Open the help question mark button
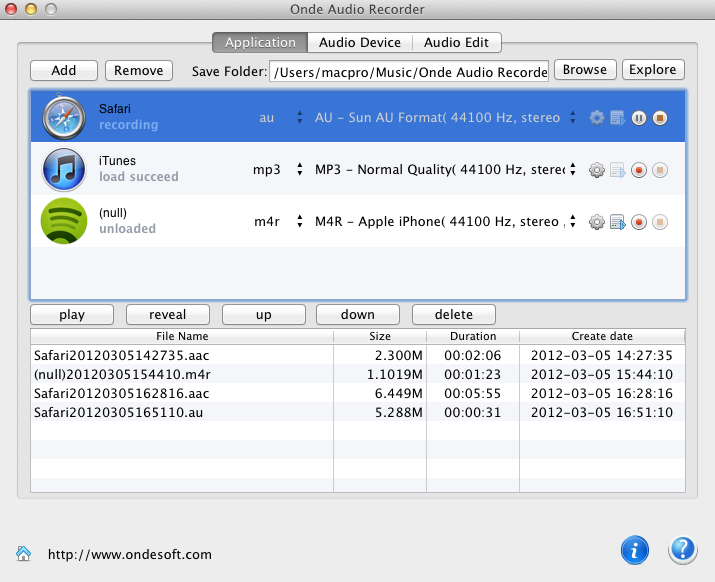 pyautogui.click(x=683, y=550)
